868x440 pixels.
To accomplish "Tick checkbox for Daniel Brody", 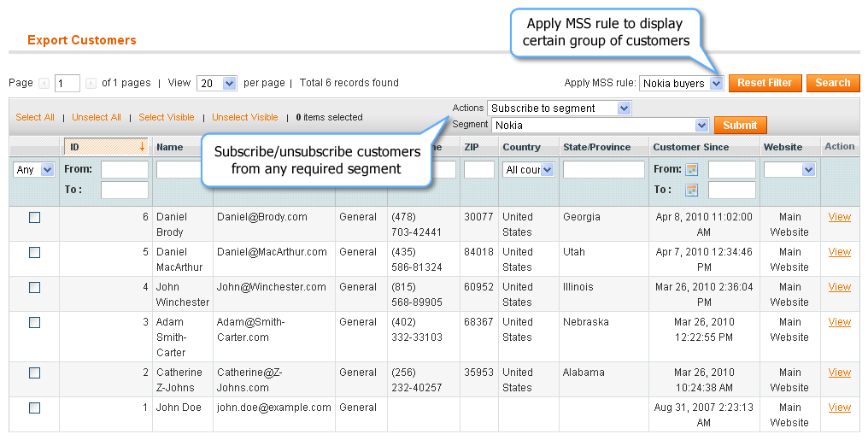I will (34, 218).
